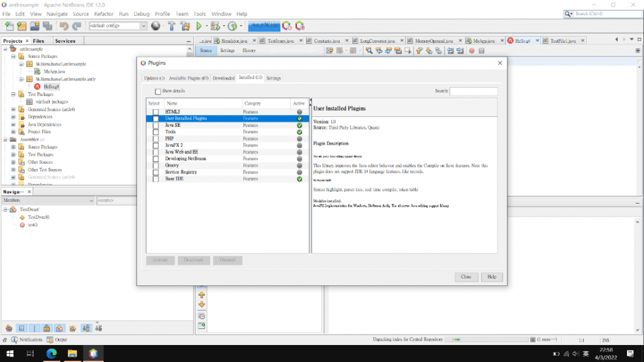Image resolution: width=644 pixels, height=362 pixels.
Task: Click the Undo arrow in toolbar
Action: coord(64,26)
